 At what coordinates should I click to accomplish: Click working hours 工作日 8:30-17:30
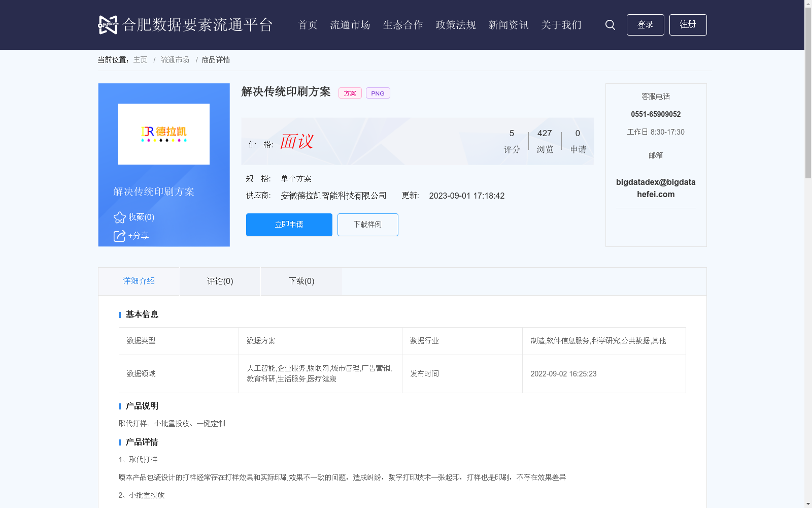point(656,132)
